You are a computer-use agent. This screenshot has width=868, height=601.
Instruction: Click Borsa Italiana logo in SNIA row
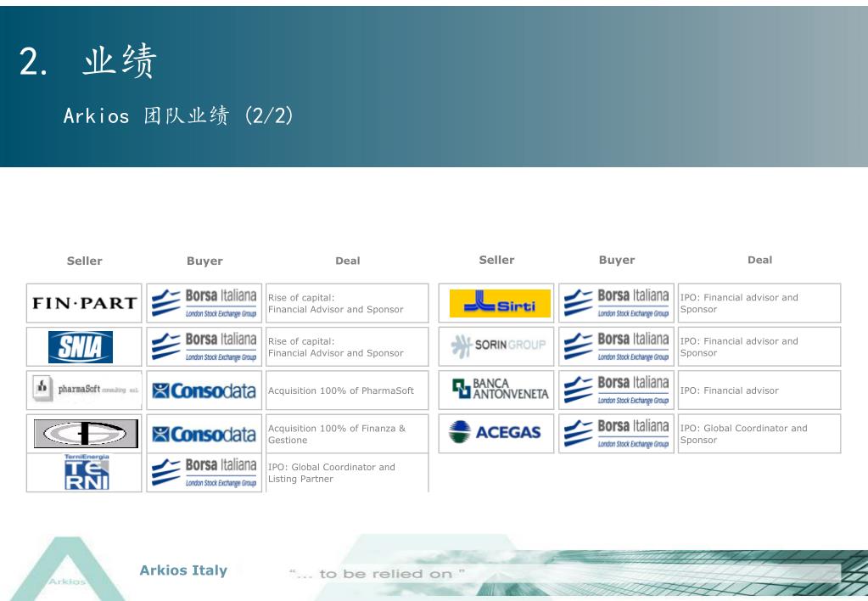204,346
